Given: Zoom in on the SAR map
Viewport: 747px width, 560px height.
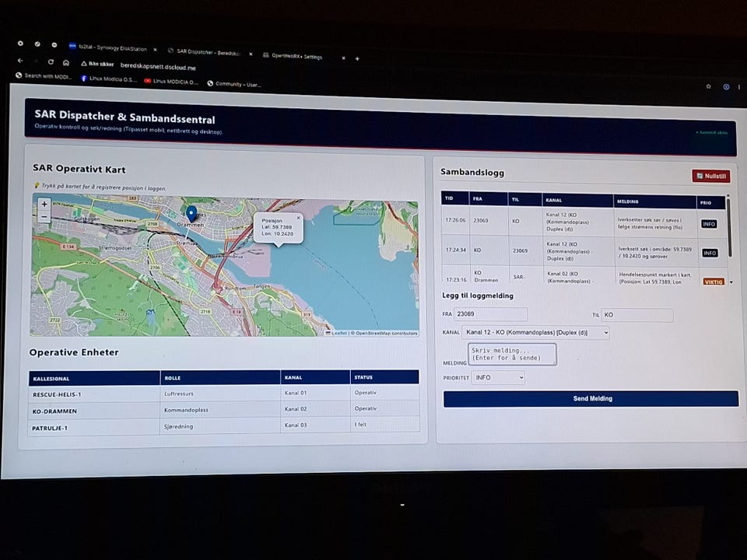Looking at the screenshot, I should (x=44, y=205).
